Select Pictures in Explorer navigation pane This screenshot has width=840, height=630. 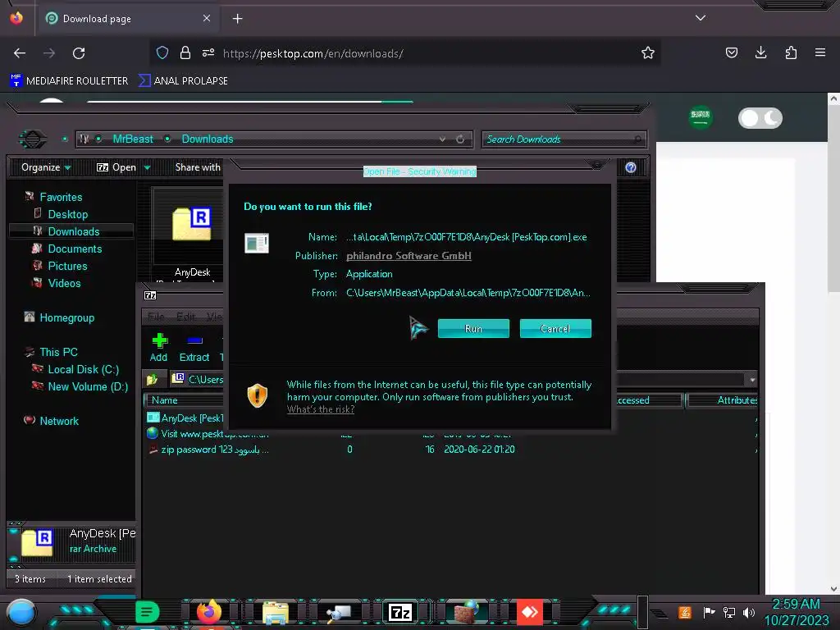[67, 266]
